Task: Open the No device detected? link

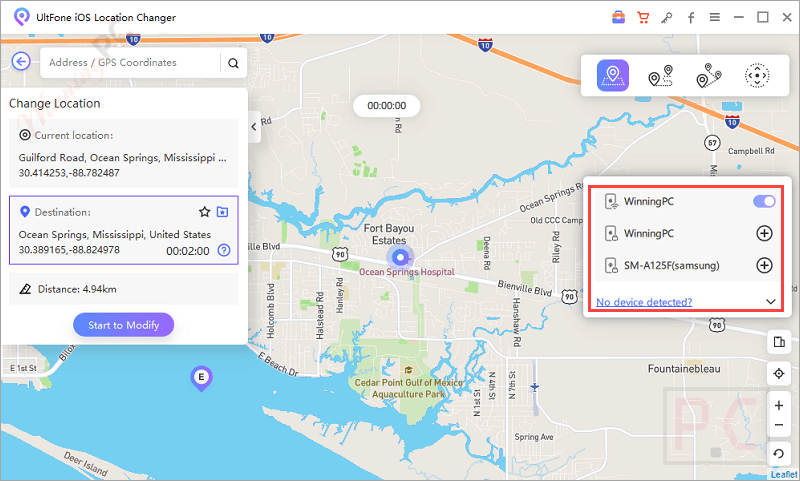Action: pyautogui.click(x=644, y=302)
